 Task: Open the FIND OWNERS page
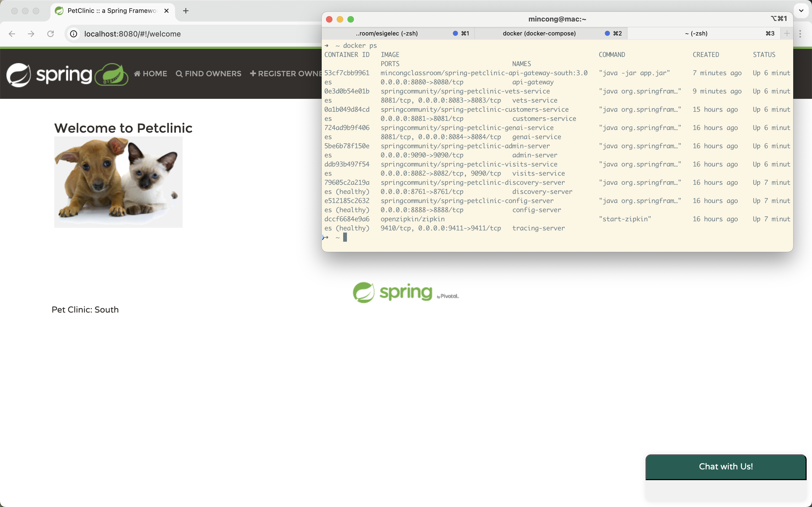click(x=209, y=74)
